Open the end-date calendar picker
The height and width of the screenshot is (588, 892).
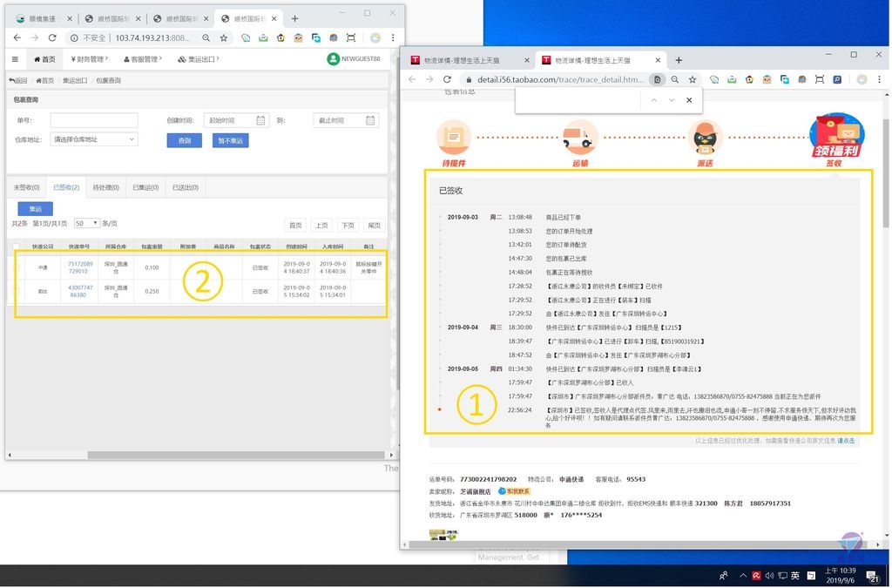tap(370, 120)
